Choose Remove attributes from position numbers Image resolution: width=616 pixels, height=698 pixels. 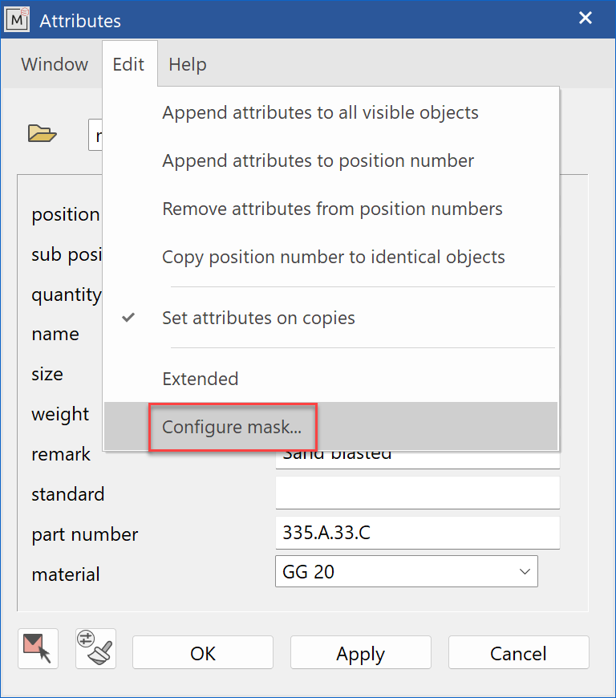331,209
